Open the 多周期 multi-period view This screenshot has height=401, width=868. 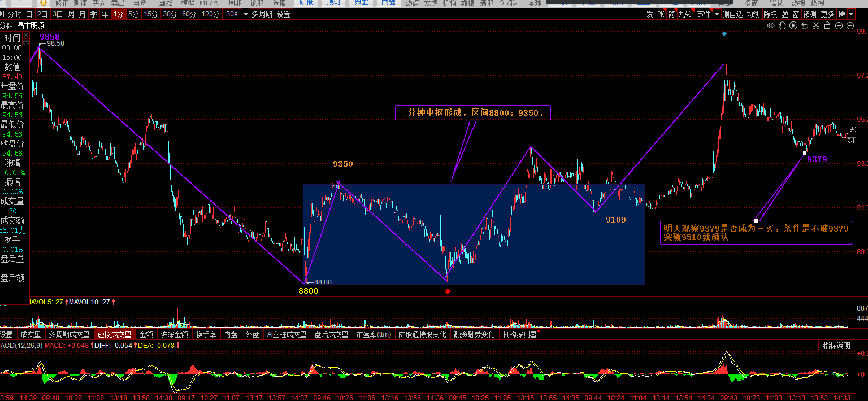point(262,14)
